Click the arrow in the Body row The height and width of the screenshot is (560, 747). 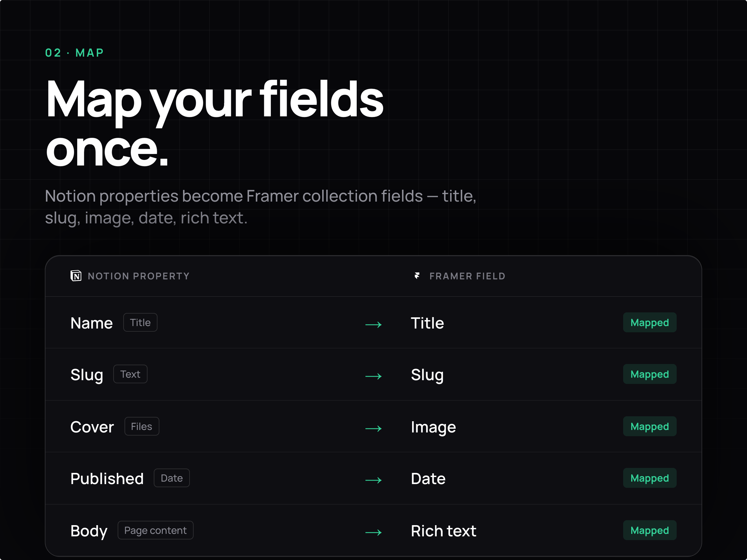click(x=374, y=532)
